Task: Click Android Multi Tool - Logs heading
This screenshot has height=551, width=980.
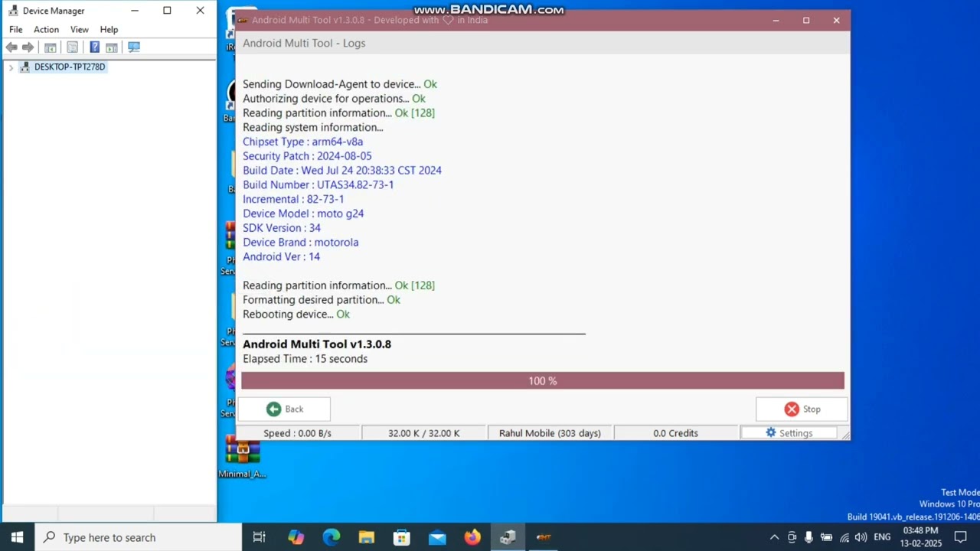Action: tap(304, 44)
